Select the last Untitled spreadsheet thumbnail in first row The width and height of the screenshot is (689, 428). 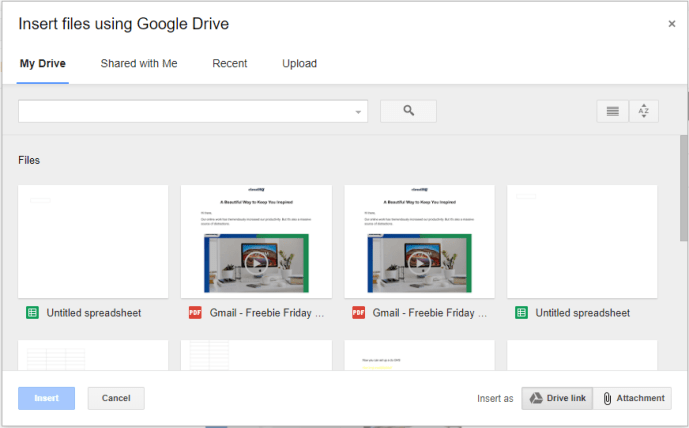(x=582, y=242)
